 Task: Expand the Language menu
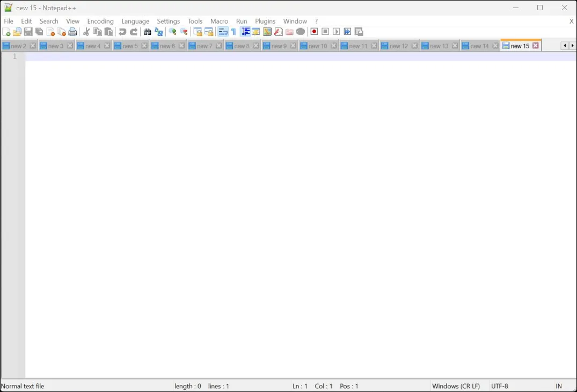[x=135, y=21]
